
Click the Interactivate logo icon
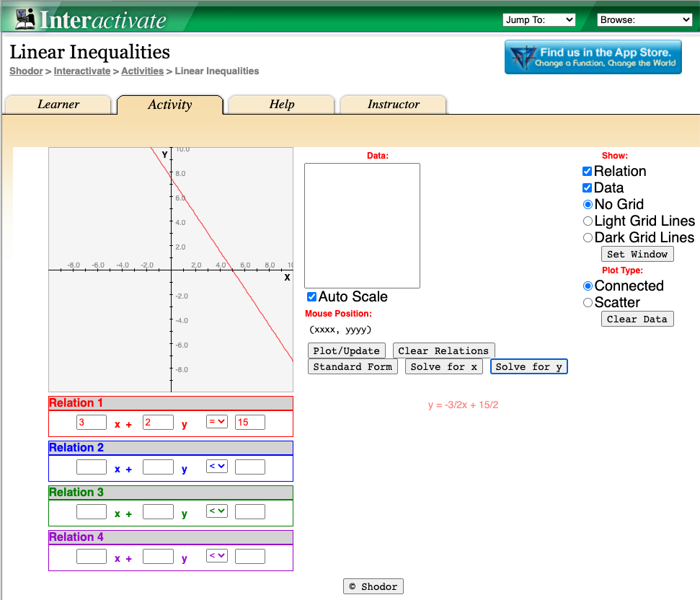click(x=25, y=18)
